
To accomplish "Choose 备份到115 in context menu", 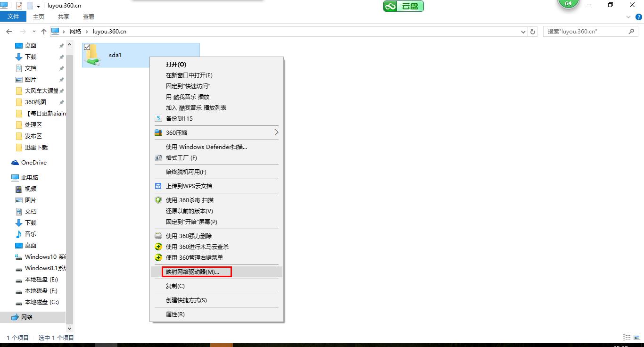I will click(216, 119).
